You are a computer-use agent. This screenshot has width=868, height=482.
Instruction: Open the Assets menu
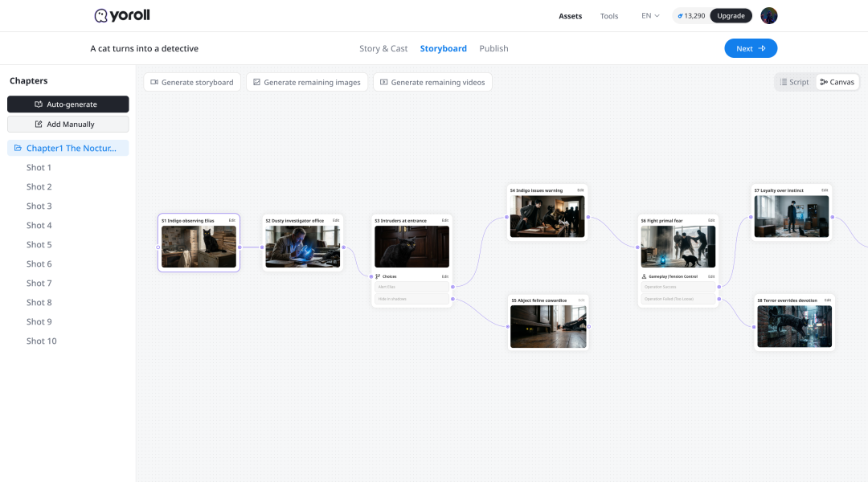point(570,16)
